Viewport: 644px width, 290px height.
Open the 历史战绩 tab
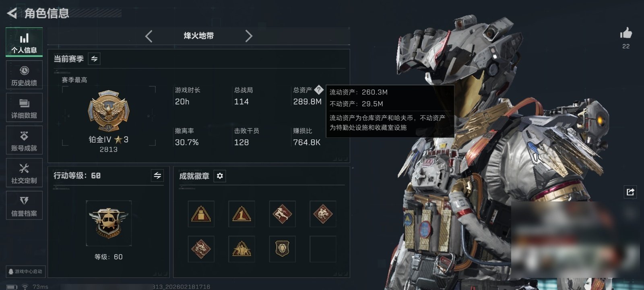click(24, 75)
